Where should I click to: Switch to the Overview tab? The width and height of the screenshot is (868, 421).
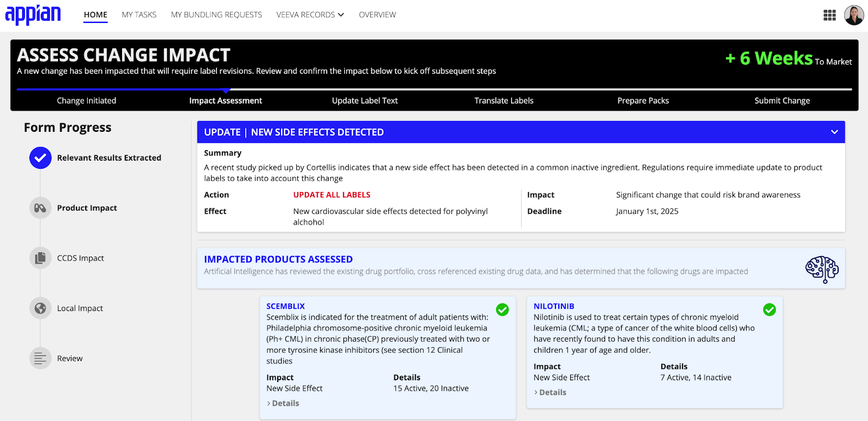378,15
